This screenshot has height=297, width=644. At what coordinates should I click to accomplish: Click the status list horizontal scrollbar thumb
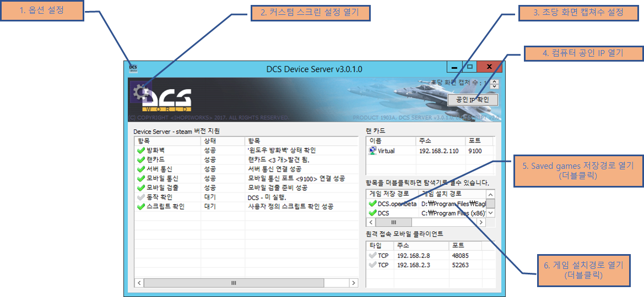point(234,283)
